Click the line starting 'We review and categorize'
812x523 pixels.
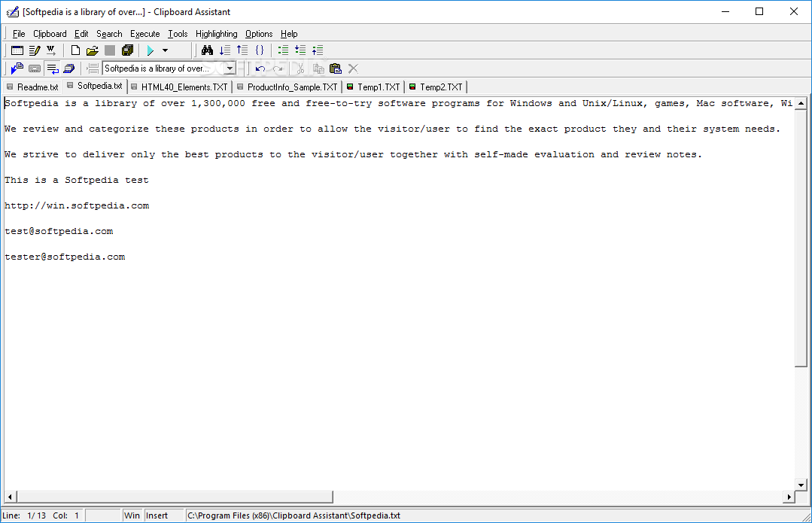point(393,129)
